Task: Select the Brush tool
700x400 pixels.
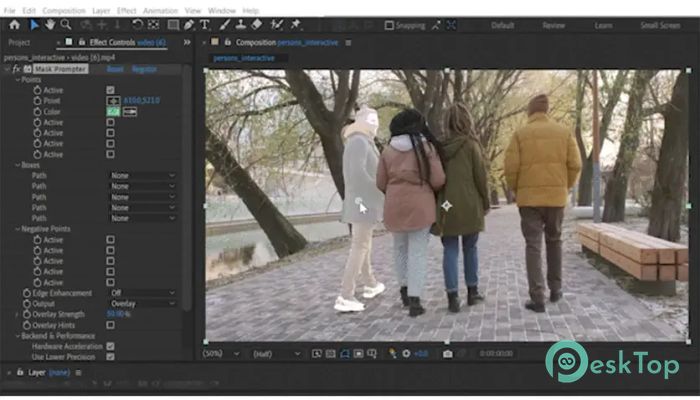Action: 225,25
